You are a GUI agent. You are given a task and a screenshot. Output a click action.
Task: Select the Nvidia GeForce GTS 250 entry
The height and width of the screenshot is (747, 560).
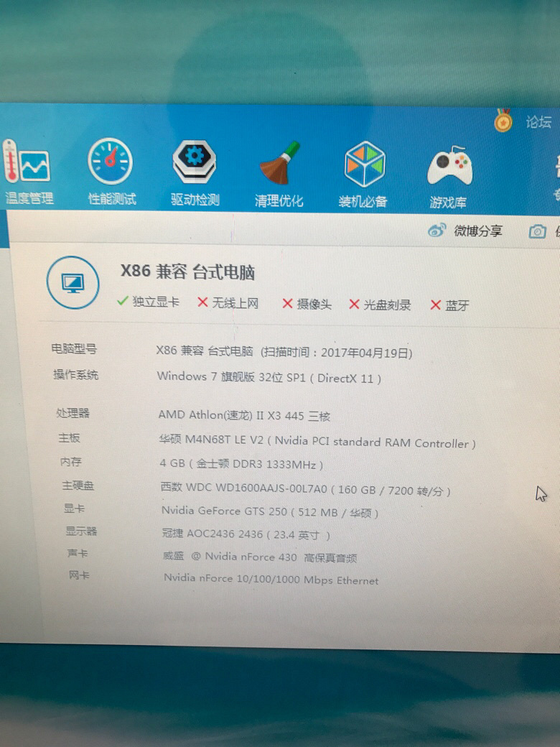(270, 512)
